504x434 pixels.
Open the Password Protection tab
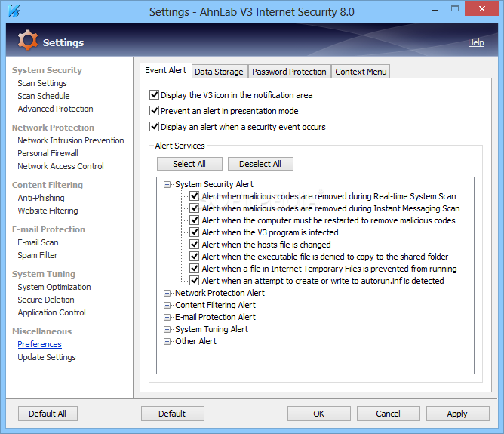click(x=289, y=72)
